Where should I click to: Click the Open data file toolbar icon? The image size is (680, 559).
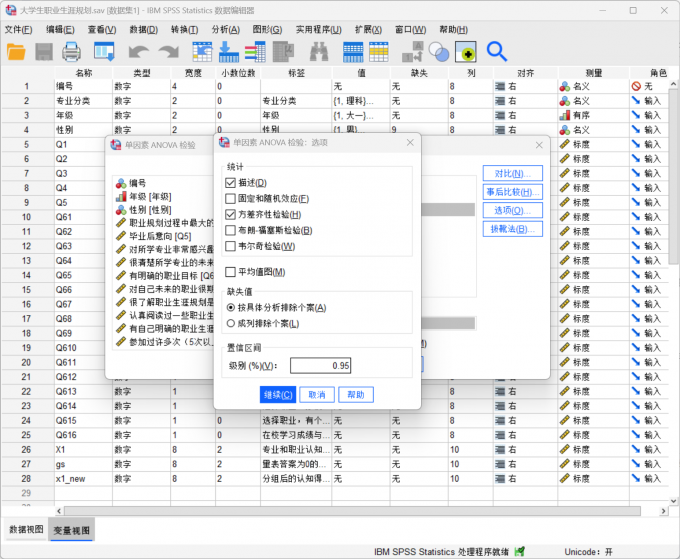[18, 51]
